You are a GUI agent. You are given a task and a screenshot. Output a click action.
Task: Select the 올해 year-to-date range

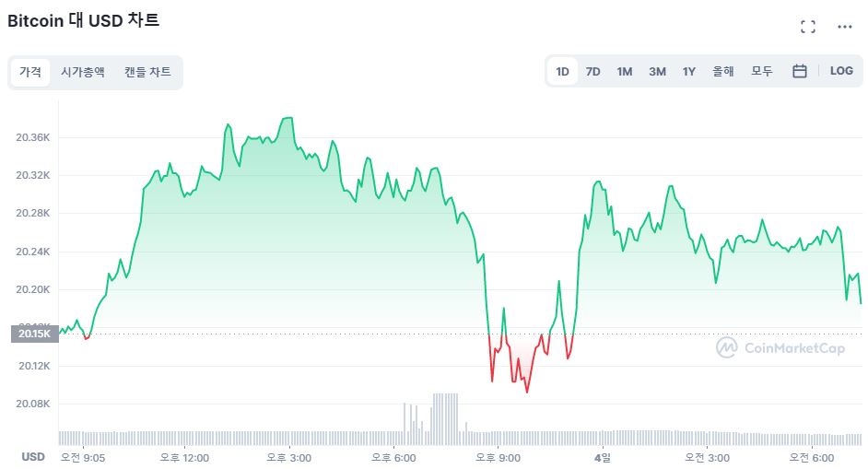723,71
